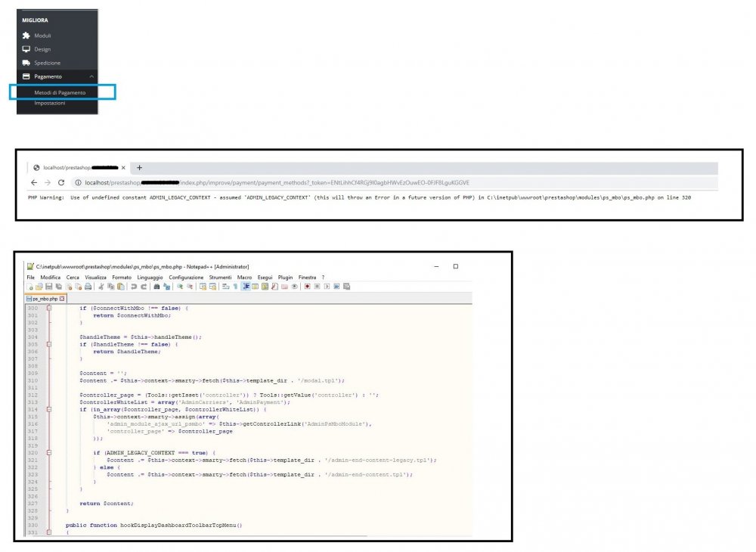The height and width of the screenshot is (552, 756).
Task: Open the Cerca menu
Action: [x=73, y=278]
